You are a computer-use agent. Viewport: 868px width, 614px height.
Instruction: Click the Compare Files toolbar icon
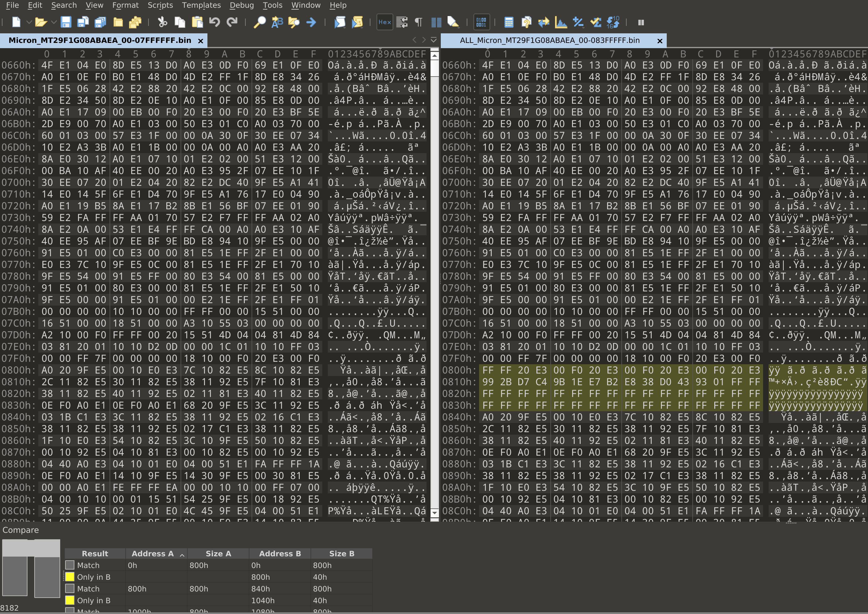[x=526, y=22]
